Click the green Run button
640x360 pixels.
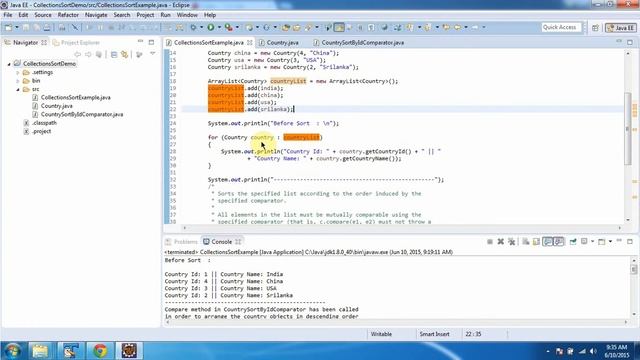tap(211, 27)
